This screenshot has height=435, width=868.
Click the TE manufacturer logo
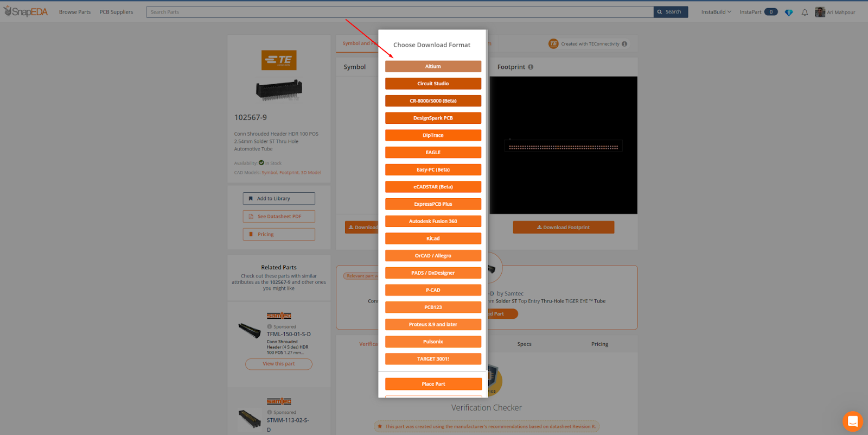pyautogui.click(x=279, y=60)
